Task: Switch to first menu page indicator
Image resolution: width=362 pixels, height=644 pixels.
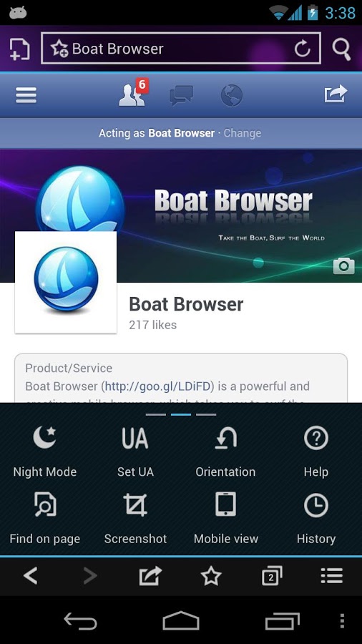Action: pos(155,414)
